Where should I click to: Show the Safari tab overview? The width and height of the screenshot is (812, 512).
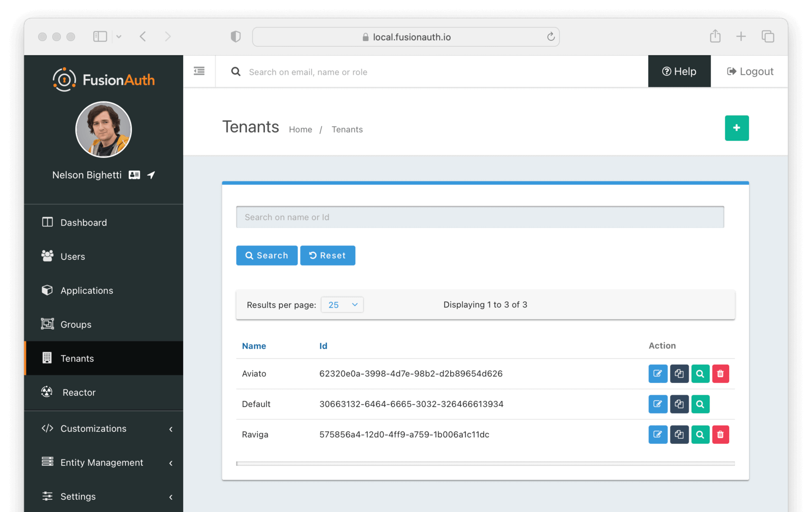(x=768, y=37)
